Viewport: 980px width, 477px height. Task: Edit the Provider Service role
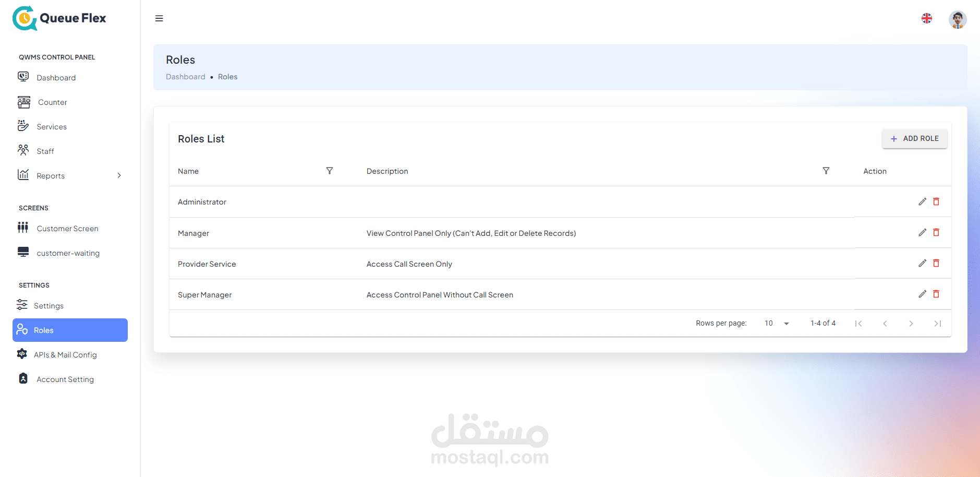coord(923,263)
